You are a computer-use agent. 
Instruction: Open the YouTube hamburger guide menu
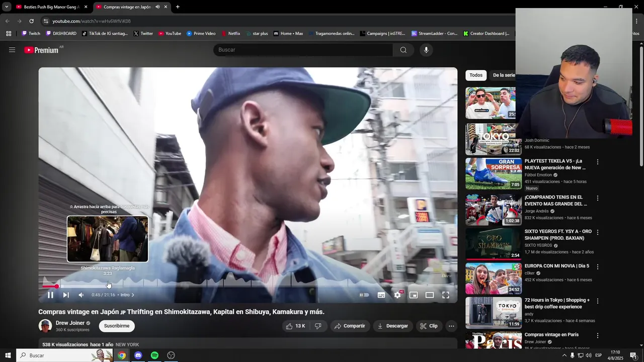coord(12,50)
